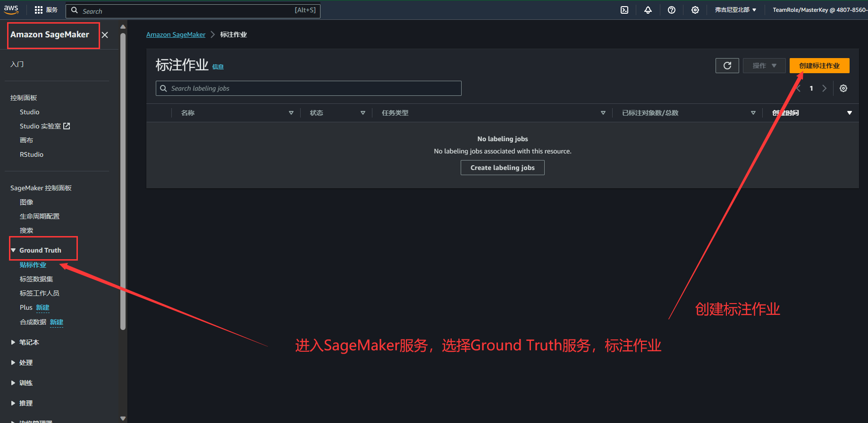The image size is (868, 423).
Task: Expand the 训练 section
Action: click(x=13, y=383)
